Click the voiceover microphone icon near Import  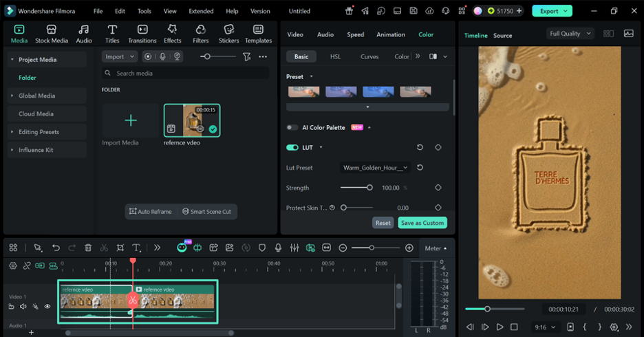162,56
